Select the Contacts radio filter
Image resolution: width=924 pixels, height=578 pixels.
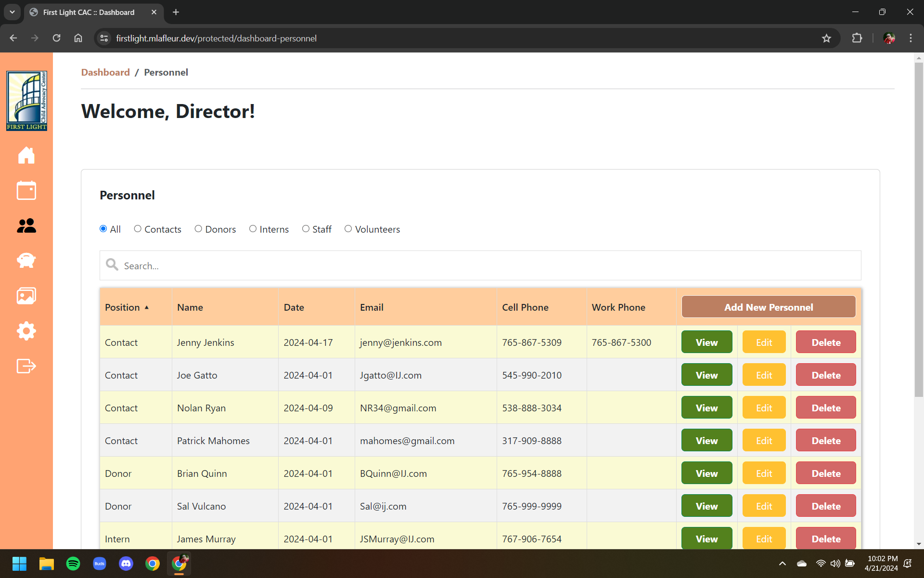click(138, 229)
